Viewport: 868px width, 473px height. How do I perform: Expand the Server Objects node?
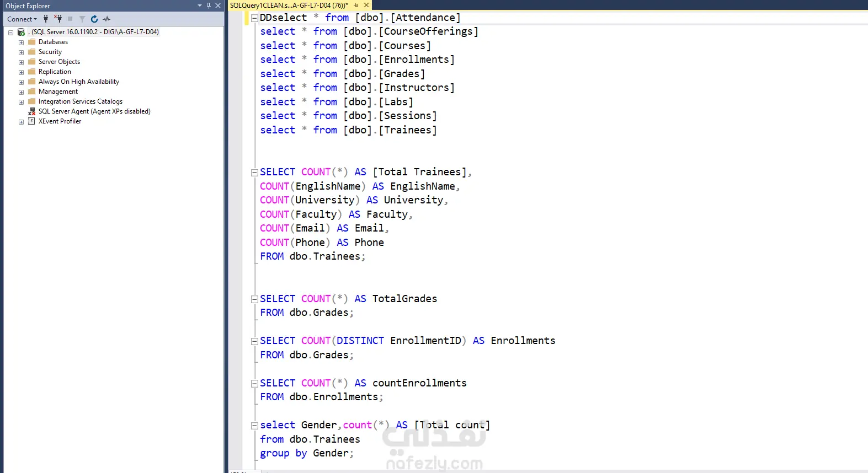tap(21, 62)
